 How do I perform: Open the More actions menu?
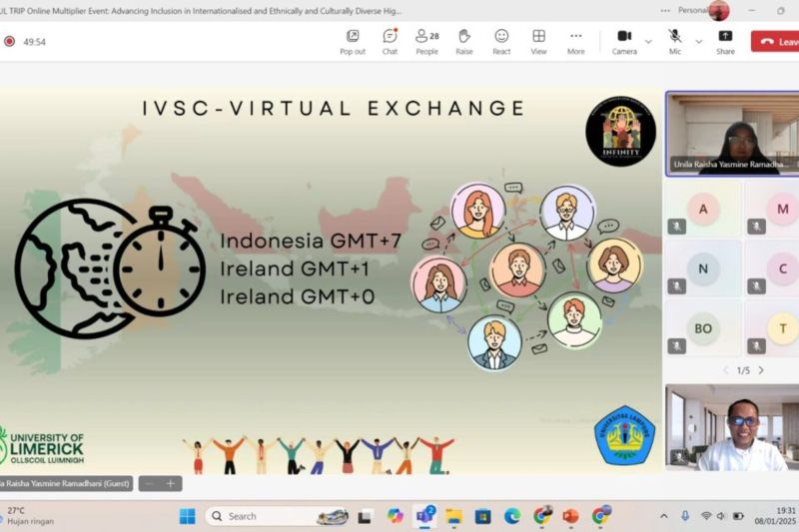pyautogui.click(x=575, y=41)
